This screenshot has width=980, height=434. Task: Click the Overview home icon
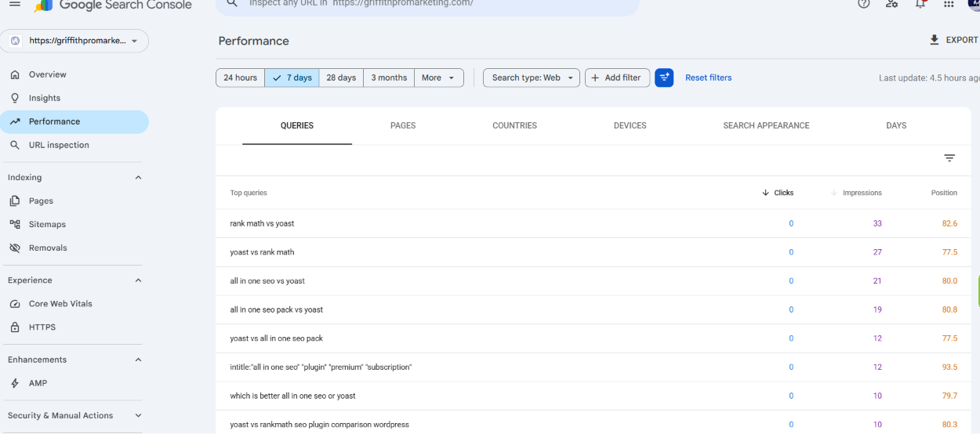pos(15,74)
